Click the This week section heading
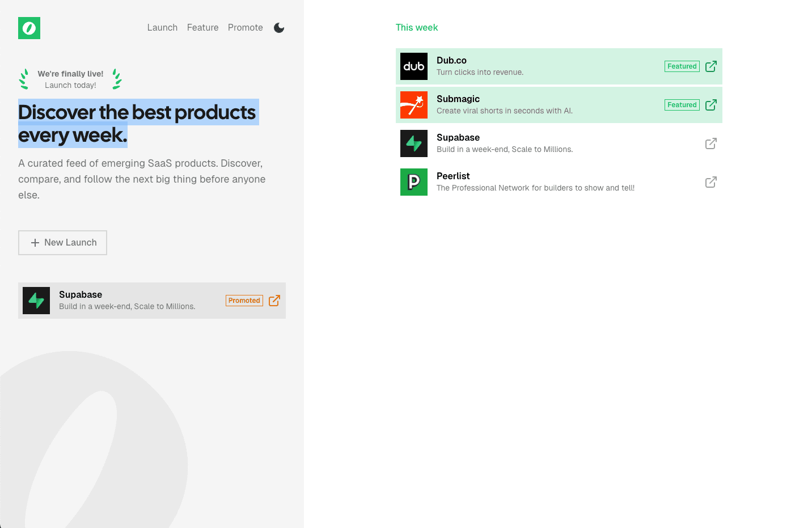The width and height of the screenshot is (812, 528). (x=417, y=27)
